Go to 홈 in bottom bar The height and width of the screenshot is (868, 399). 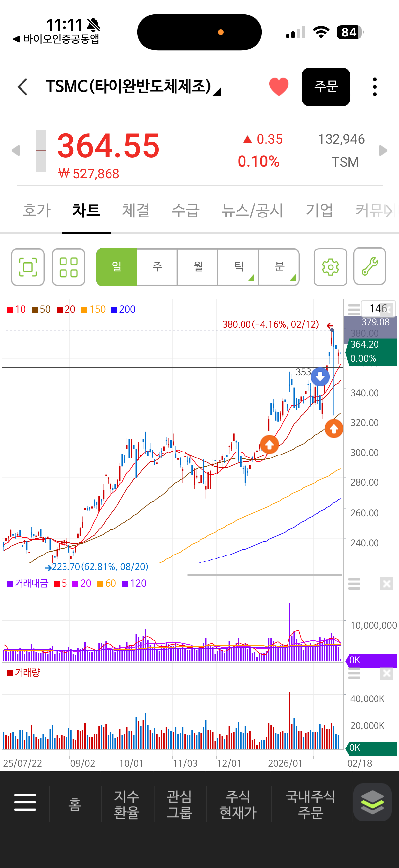75,804
